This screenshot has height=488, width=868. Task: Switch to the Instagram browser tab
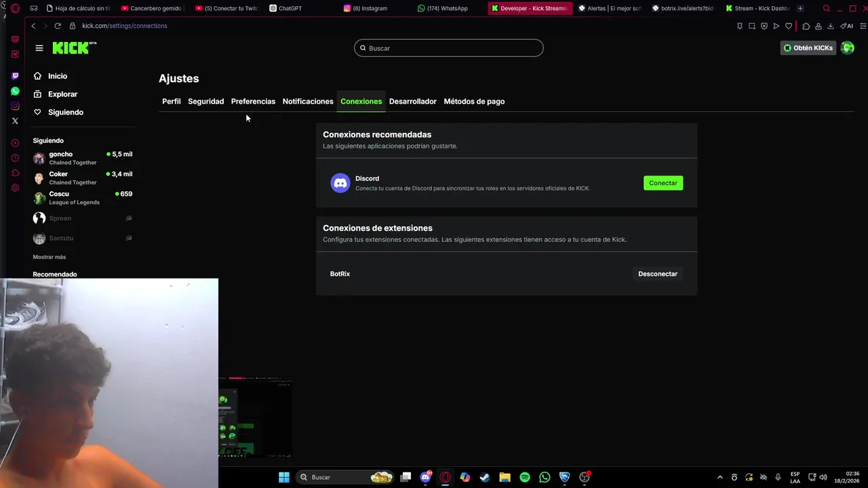click(x=366, y=8)
